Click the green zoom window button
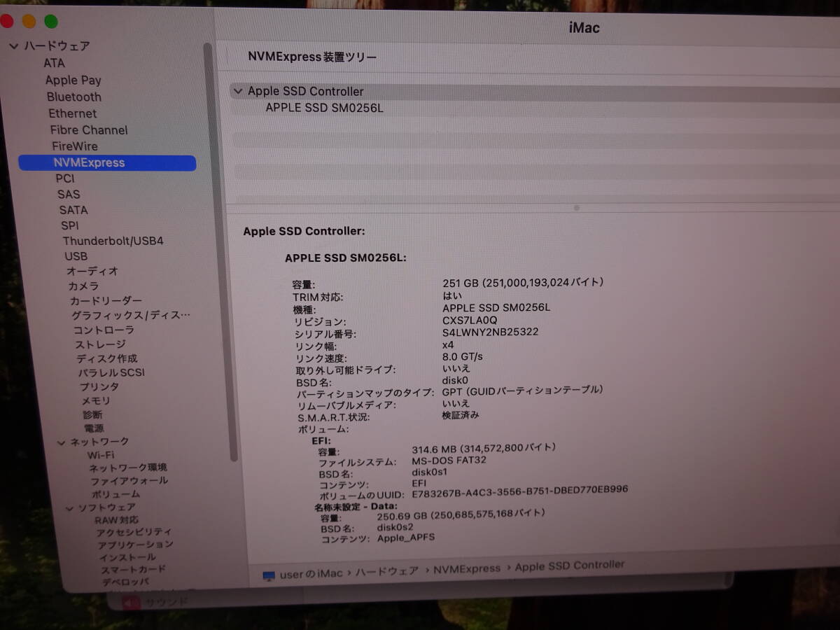Viewport: 840px width, 630px height. coord(50,21)
